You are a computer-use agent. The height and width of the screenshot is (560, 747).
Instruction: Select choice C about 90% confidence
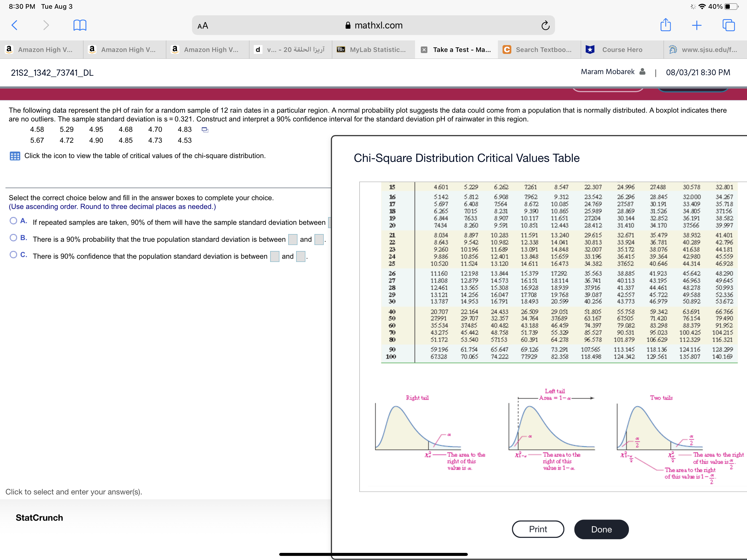13,254
